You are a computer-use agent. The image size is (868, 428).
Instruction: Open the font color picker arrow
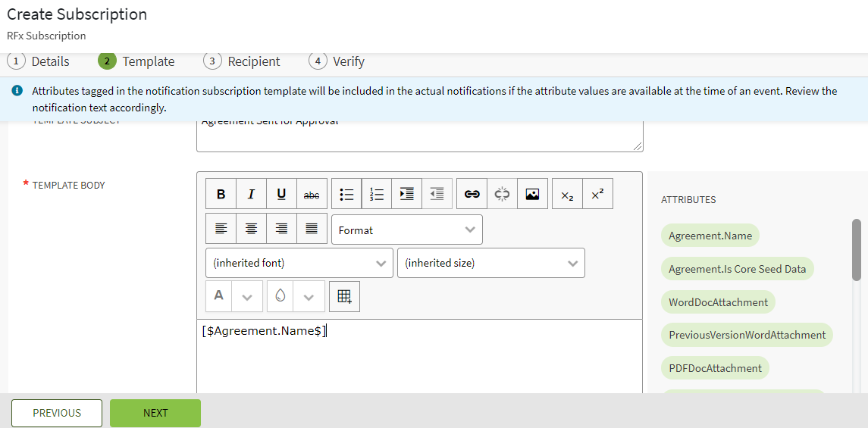(247, 297)
